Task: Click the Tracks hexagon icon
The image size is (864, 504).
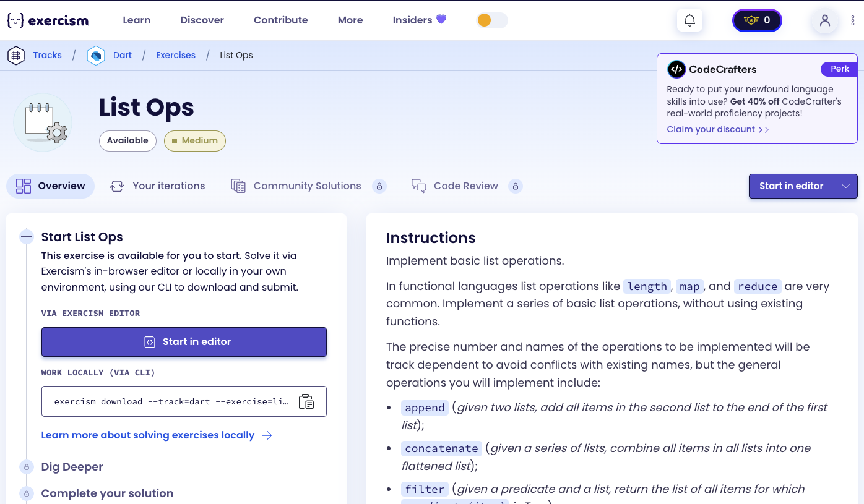Action: (x=16, y=56)
